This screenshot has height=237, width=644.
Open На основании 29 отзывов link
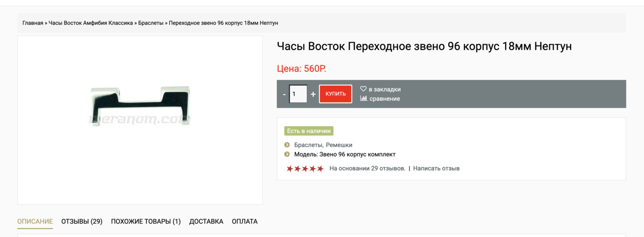coord(367,168)
